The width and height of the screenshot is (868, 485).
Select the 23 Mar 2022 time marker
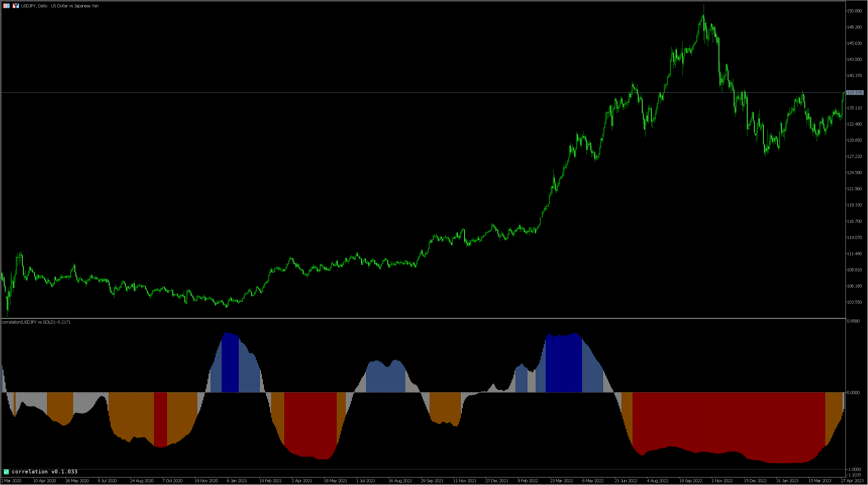coord(561,481)
